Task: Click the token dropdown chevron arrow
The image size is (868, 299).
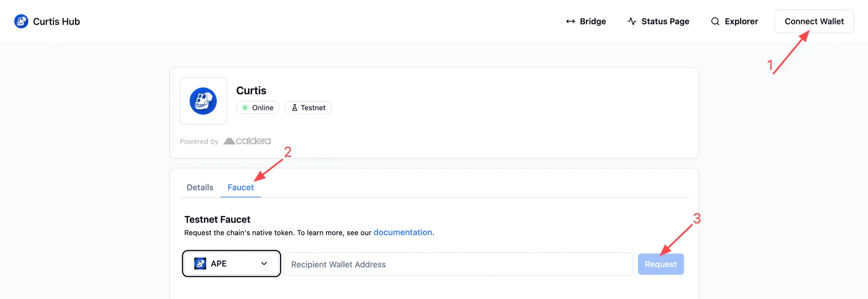Action: coord(264,264)
